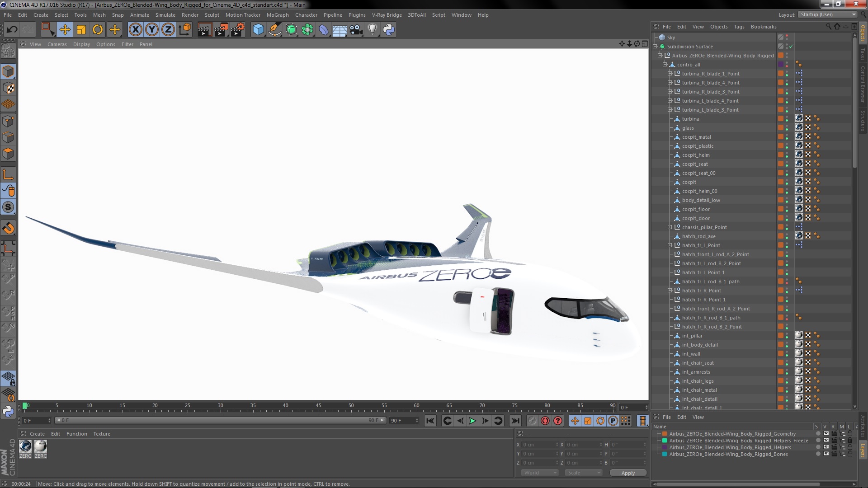Open the Character menu

click(306, 15)
